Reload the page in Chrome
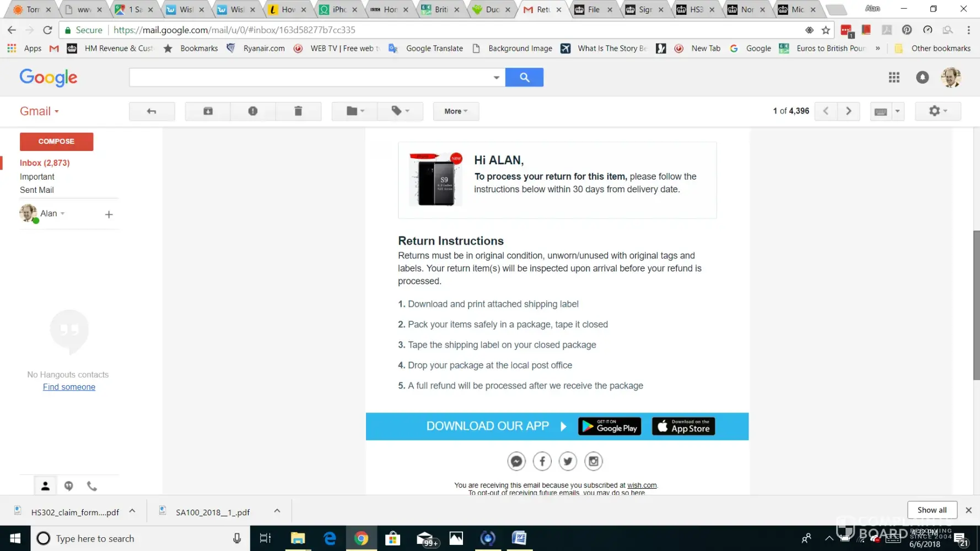The height and width of the screenshot is (551, 980). 48,30
